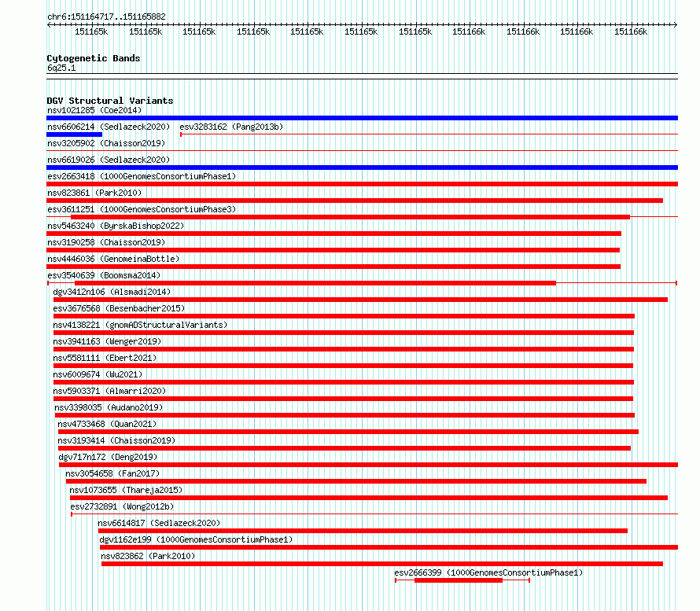Open esv3283162 (Pang2013b) label

point(231,127)
